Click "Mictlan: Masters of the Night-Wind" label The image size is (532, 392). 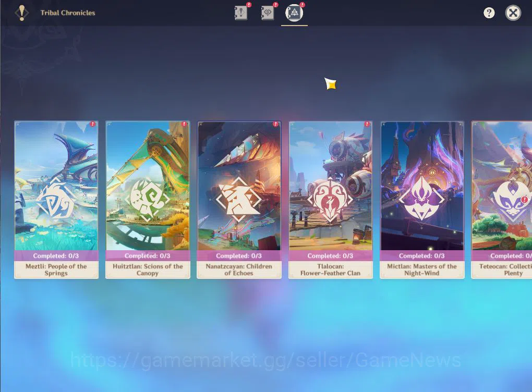pyautogui.click(x=422, y=269)
